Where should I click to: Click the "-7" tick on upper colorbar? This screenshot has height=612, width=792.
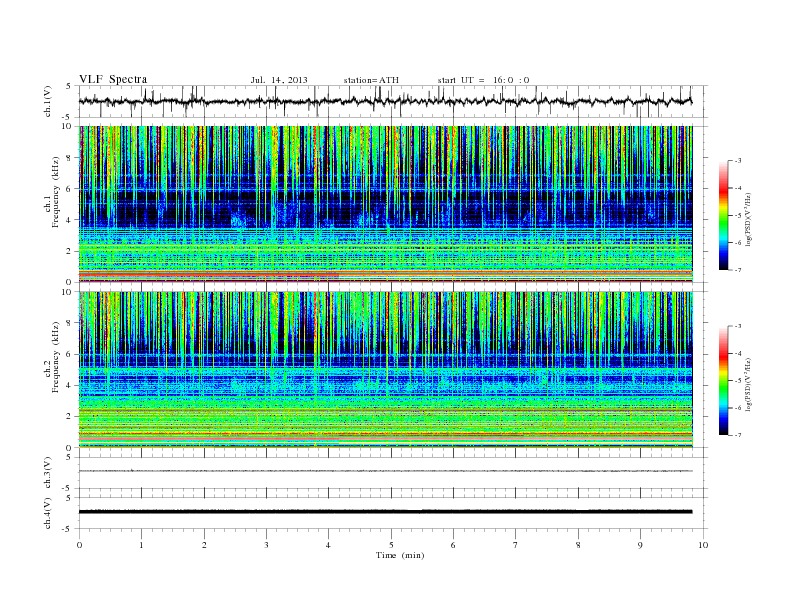coord(737,270)
